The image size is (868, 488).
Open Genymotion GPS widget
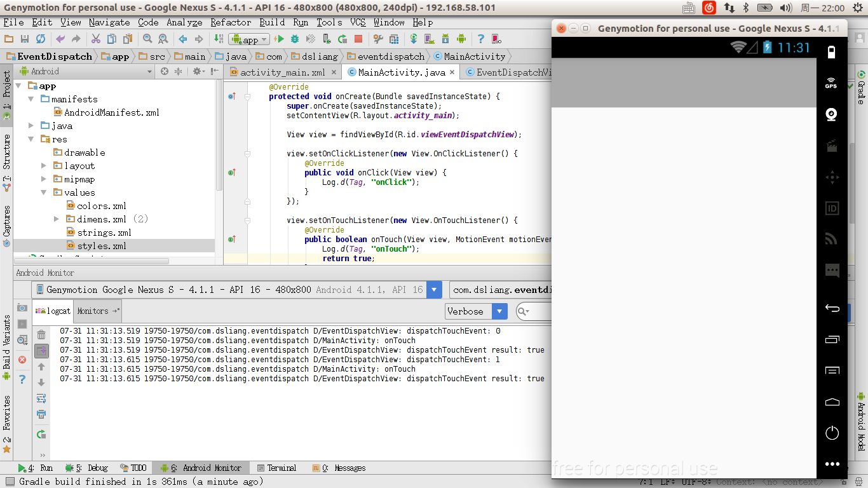(x=831, y=83)
